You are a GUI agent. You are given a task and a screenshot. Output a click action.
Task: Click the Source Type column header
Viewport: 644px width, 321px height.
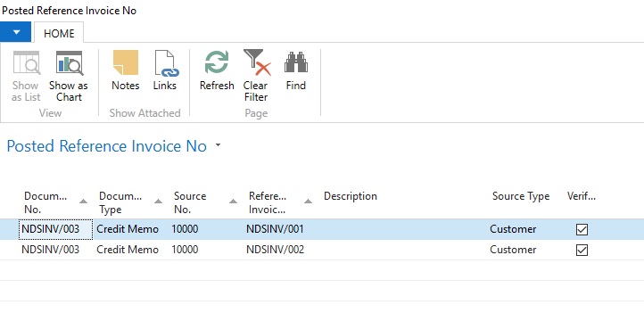[521, 196]
